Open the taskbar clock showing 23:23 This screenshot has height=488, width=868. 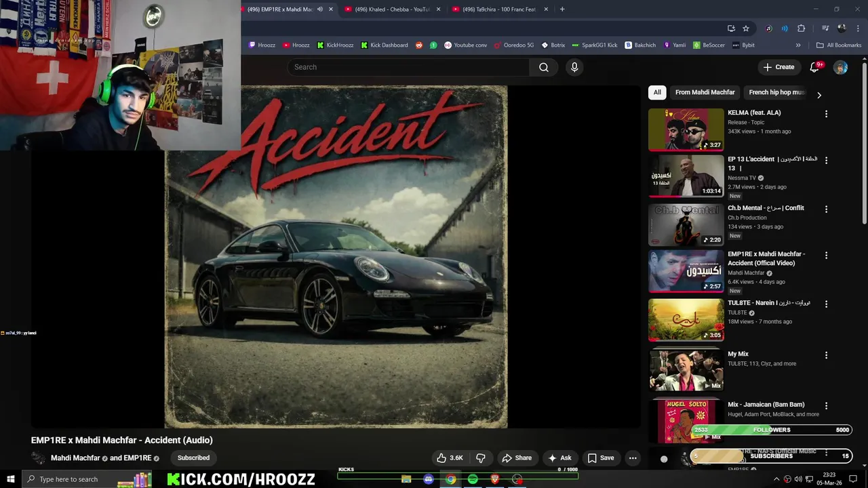click(x=829, y=479)
